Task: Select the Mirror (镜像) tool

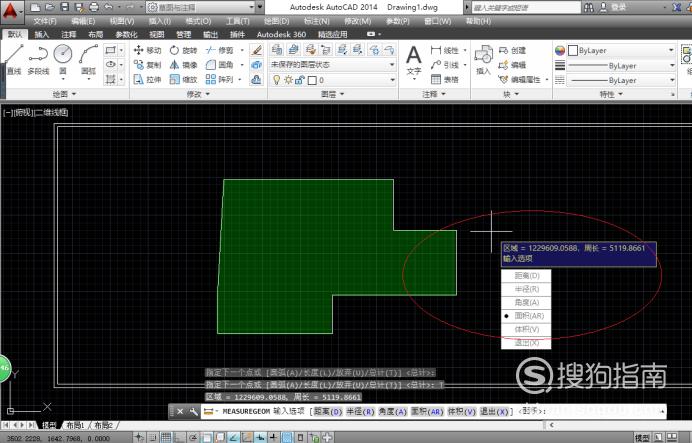Action: tap(184, 65)
